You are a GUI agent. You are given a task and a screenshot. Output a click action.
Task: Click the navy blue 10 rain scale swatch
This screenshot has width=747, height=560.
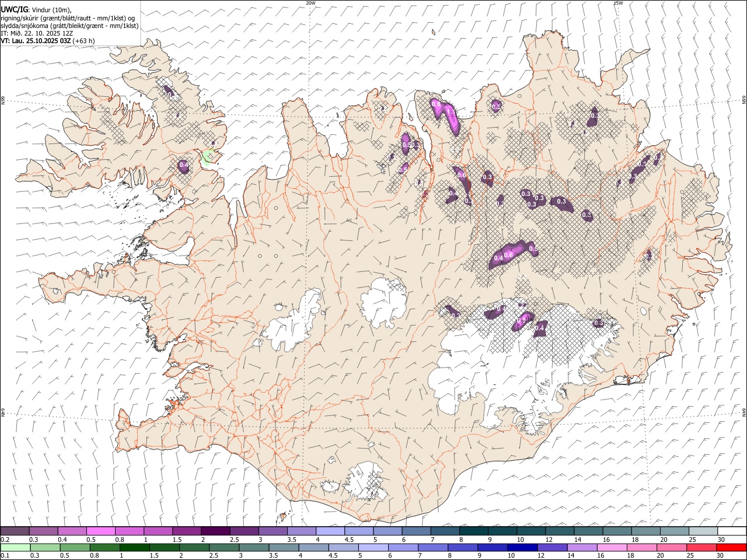coord(522,547)
